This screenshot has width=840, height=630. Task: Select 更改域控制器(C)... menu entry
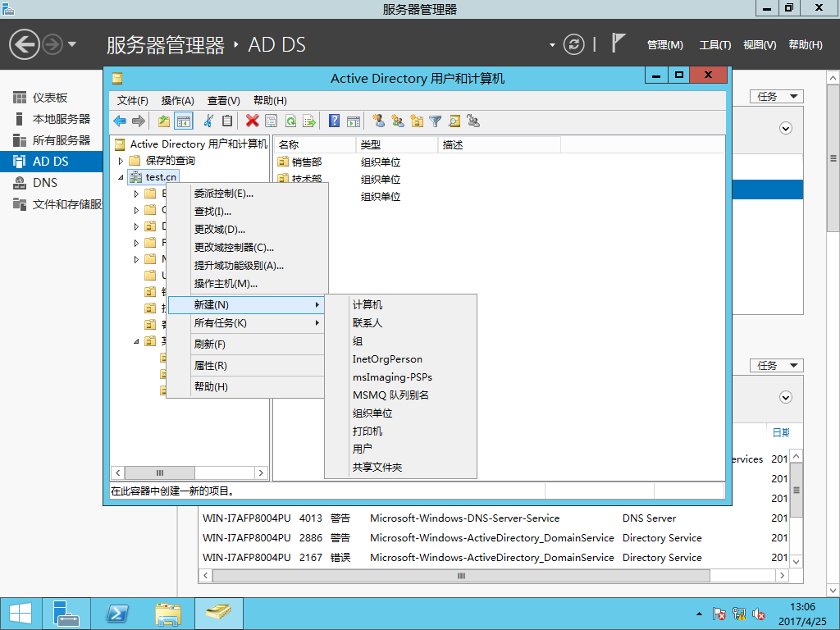pyautogui.click(x=246, y=248)
